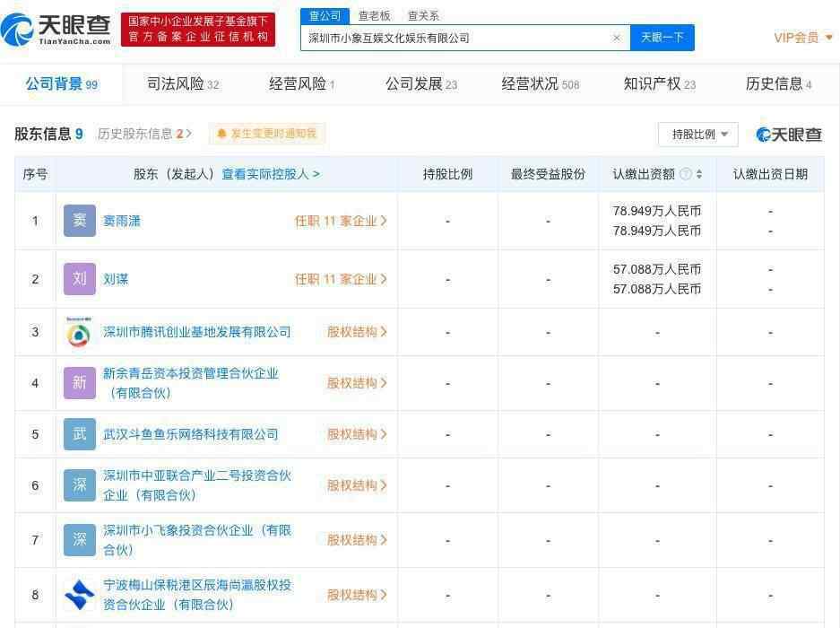Open 深圳市中亚联合产业二号投资合伙企业 link
Viewport: 840px width, 628px height.
[x=196, y=485]
